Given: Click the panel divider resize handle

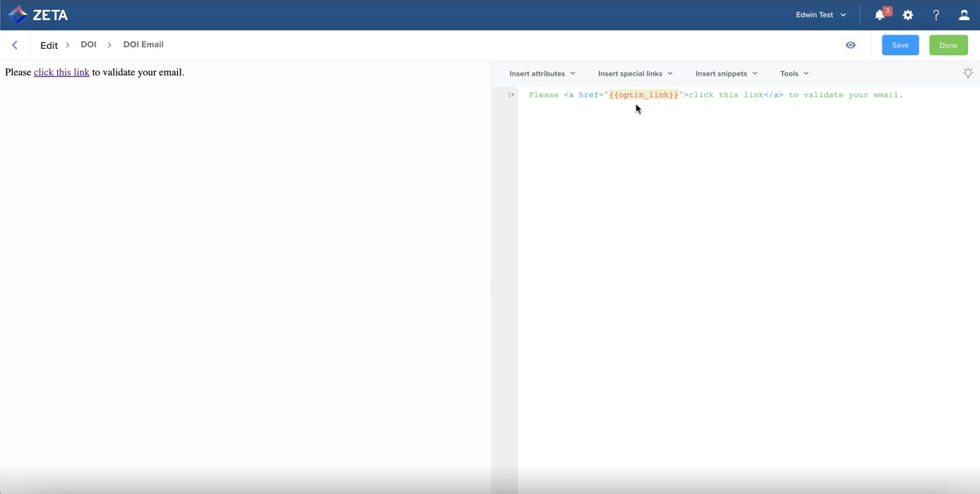Looking at the screenshot, I should [492, 286].
